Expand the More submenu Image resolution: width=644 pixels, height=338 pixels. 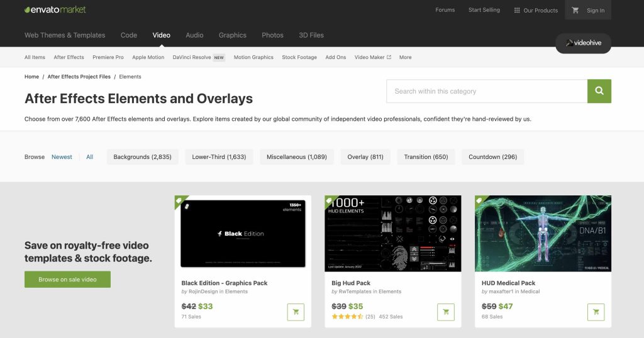point(406,57)
